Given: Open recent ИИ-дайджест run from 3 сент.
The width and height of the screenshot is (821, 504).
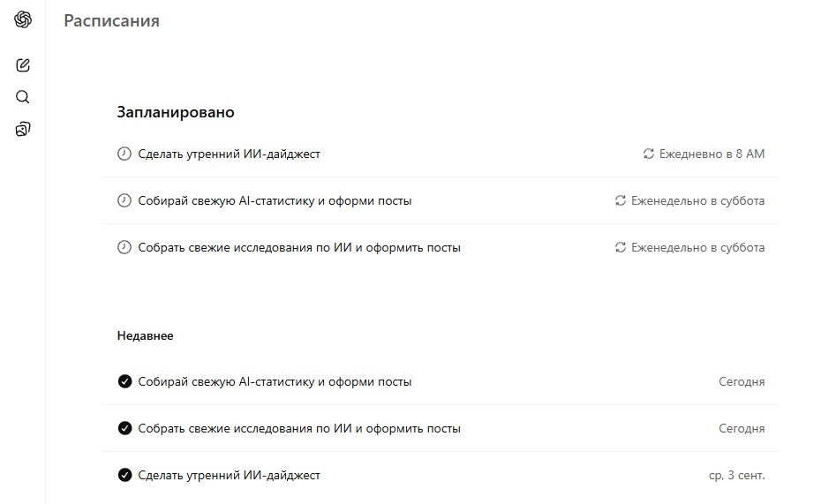Looking at the screenshot, I should 230,475.
